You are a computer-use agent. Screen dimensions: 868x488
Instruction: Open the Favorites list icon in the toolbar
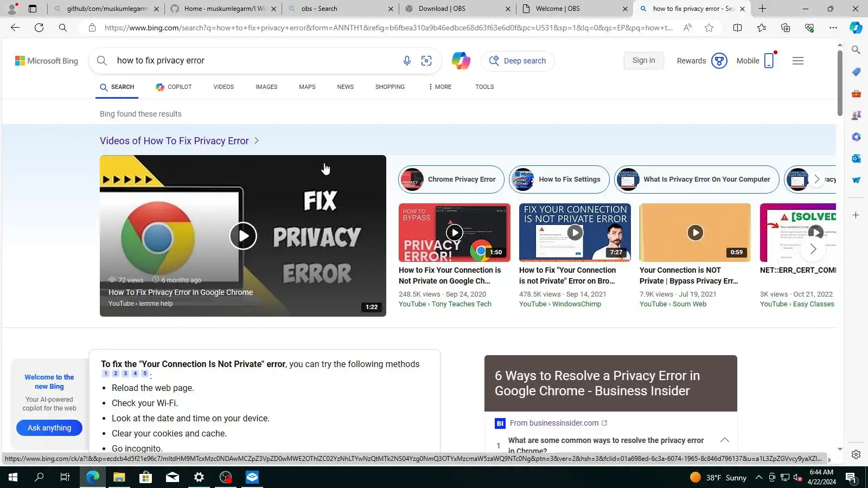(762, 28)
